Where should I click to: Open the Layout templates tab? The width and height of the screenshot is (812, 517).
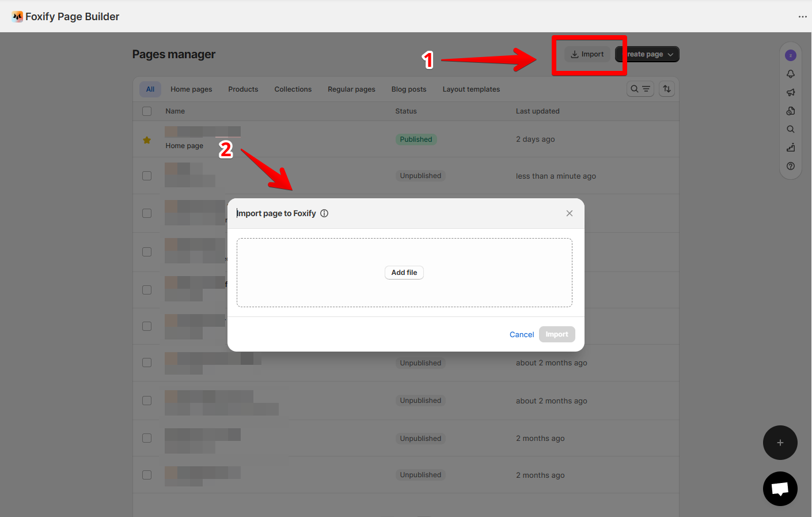pos(471,89)
